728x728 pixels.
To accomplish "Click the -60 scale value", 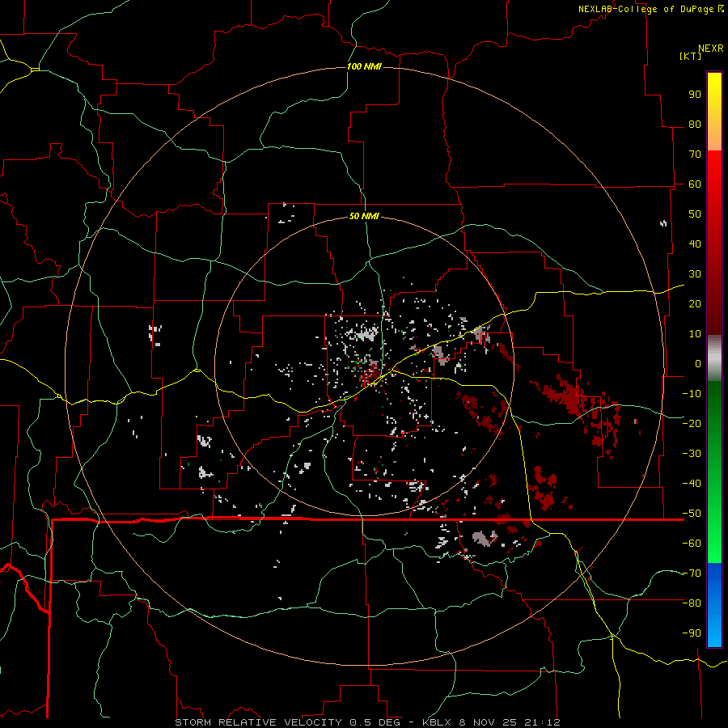I will tap(692, 544).
